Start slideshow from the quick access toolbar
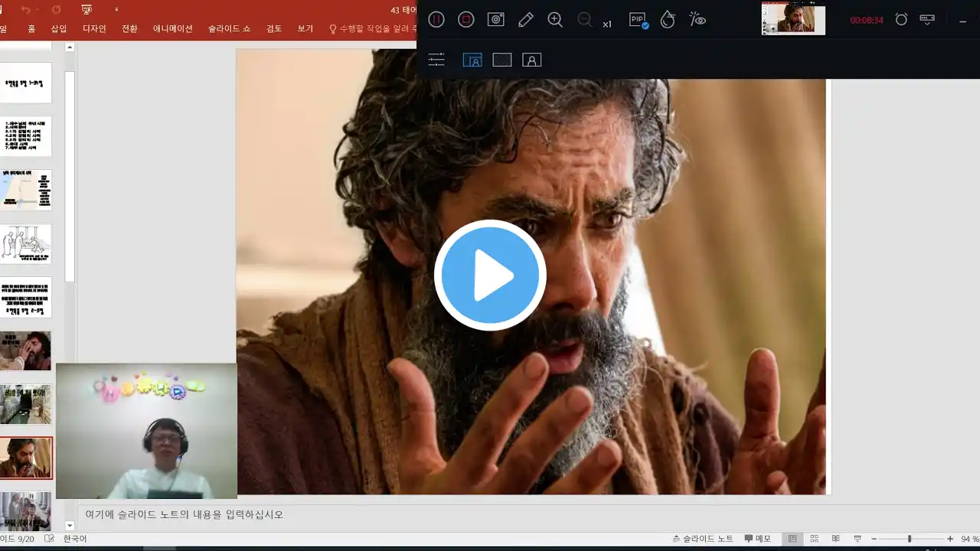The height and width of the screenshot is (551, 980). click(x=87, y=10)
